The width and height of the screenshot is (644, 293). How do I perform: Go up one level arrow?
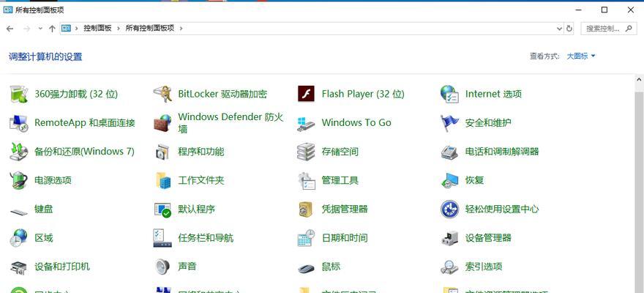(52, 29)
